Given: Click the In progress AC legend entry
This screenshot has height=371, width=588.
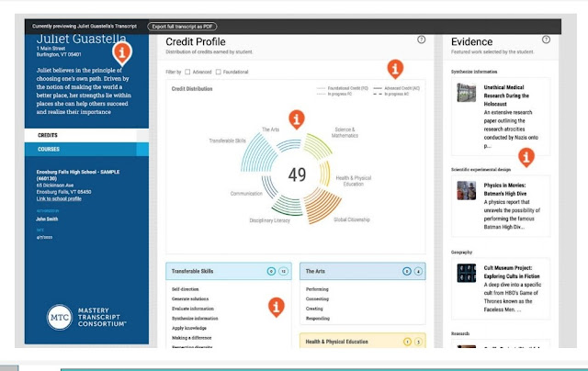Looking at the screenshot, I should 391,94.
